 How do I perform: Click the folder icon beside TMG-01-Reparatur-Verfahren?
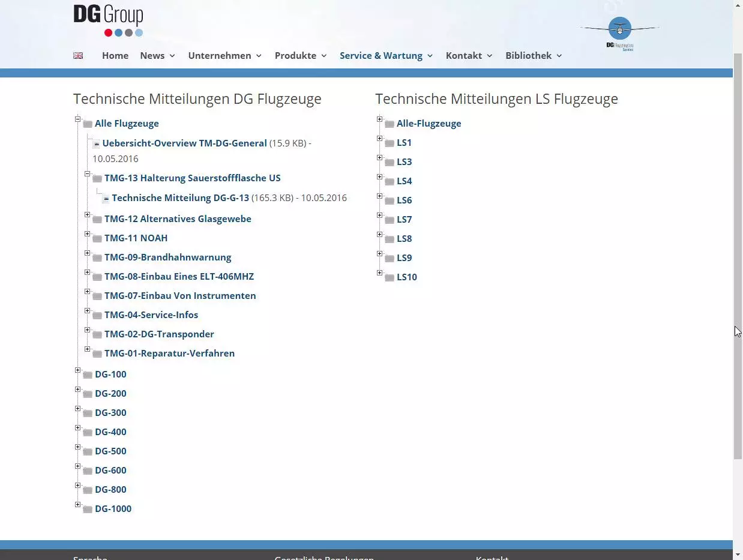[97, 354]
